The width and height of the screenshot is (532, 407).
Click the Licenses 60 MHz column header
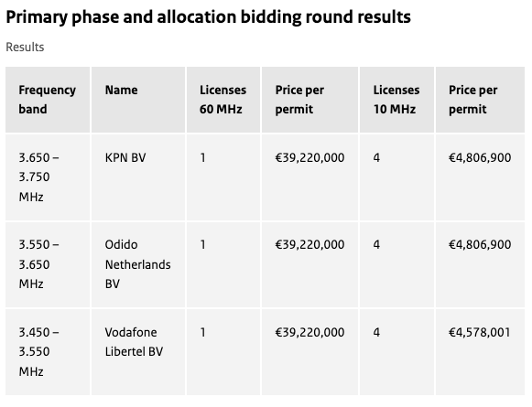[223, 100]
